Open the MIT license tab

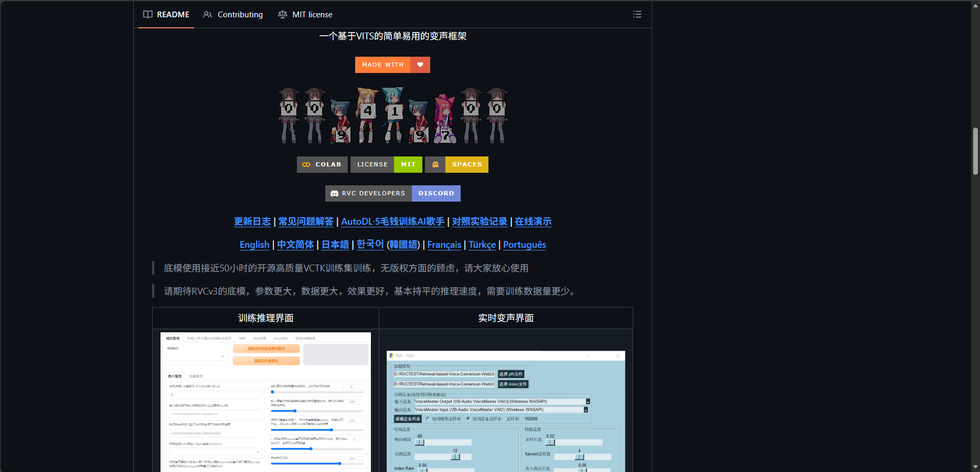pos(305,15)
